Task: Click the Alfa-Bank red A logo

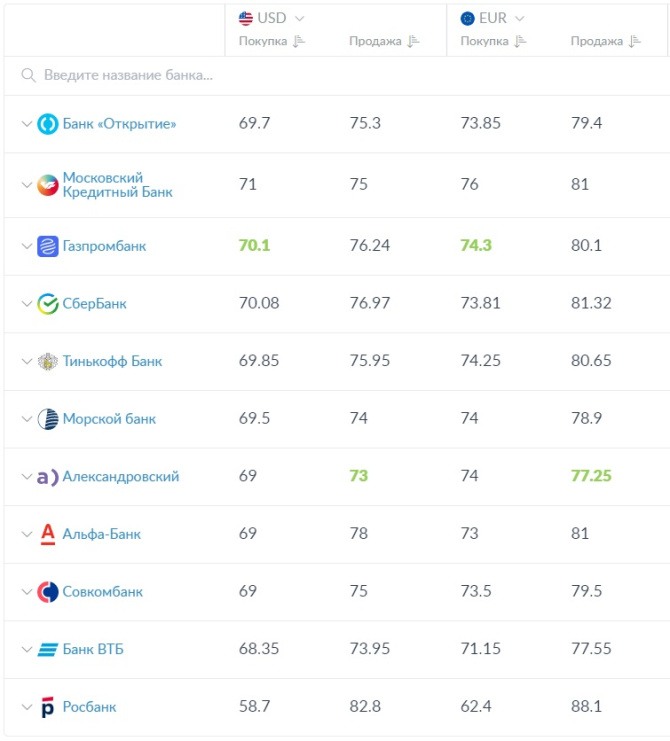Action: point(48,534)
